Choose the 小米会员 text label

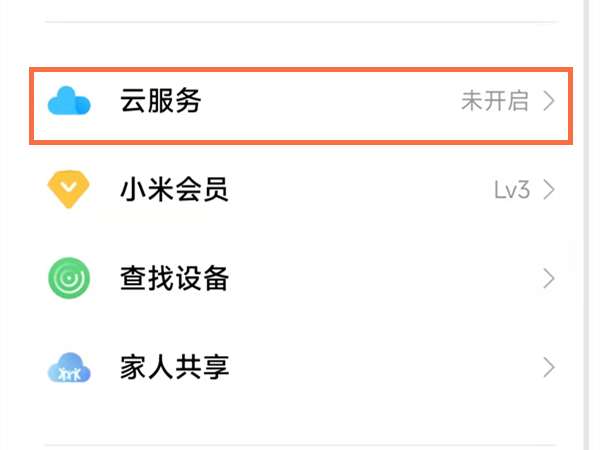click(175, 190)
